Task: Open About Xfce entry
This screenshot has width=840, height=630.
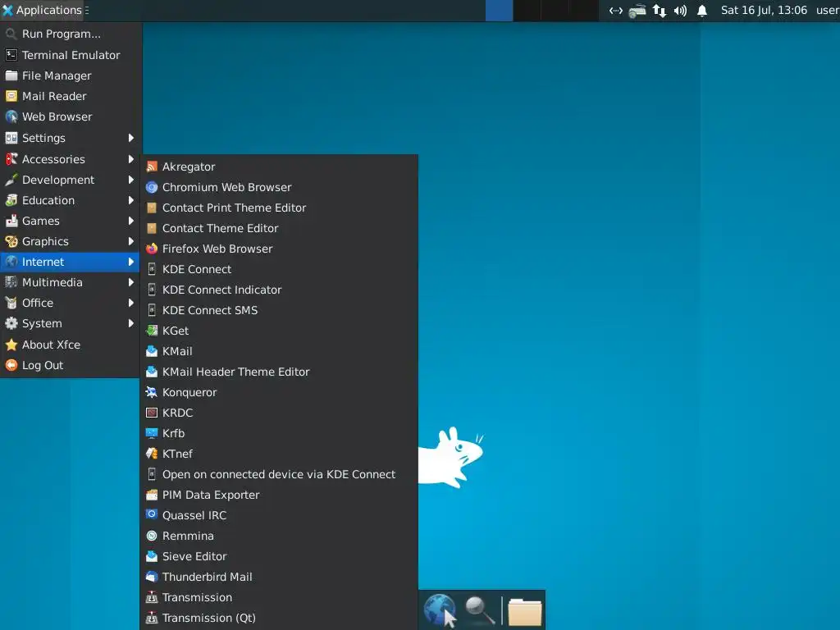Action: [71, 345]
